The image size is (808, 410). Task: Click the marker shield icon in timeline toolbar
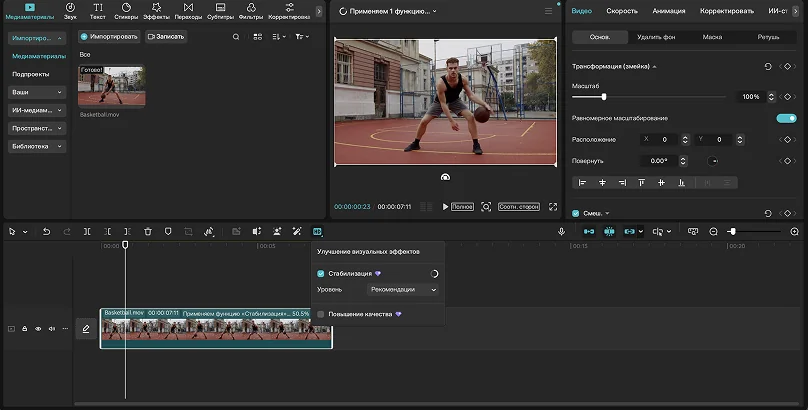168,232
